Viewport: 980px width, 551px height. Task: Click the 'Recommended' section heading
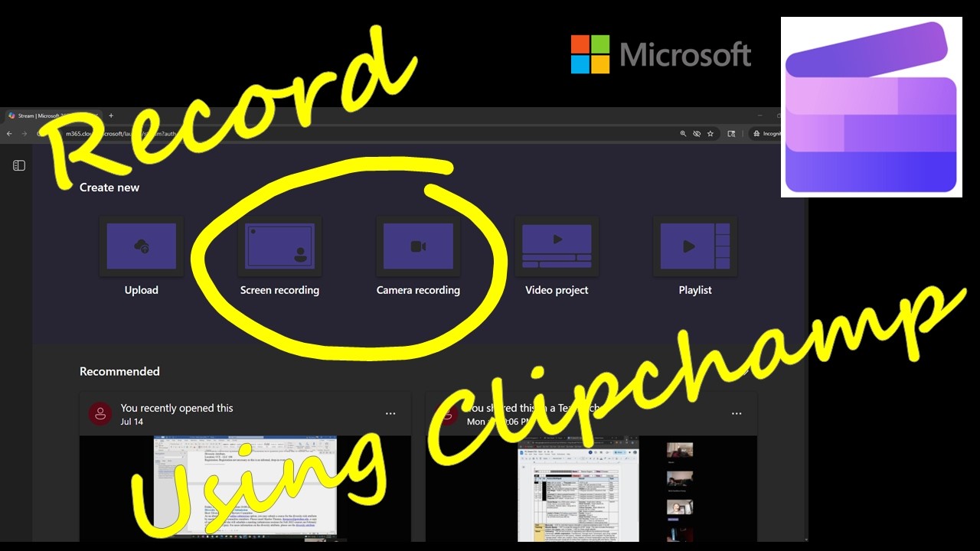(119, 371)
